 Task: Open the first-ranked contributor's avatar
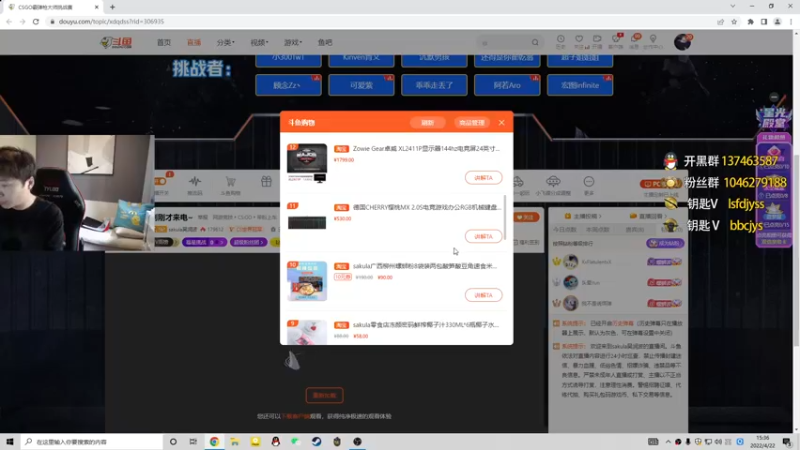(x=570, y=262)
